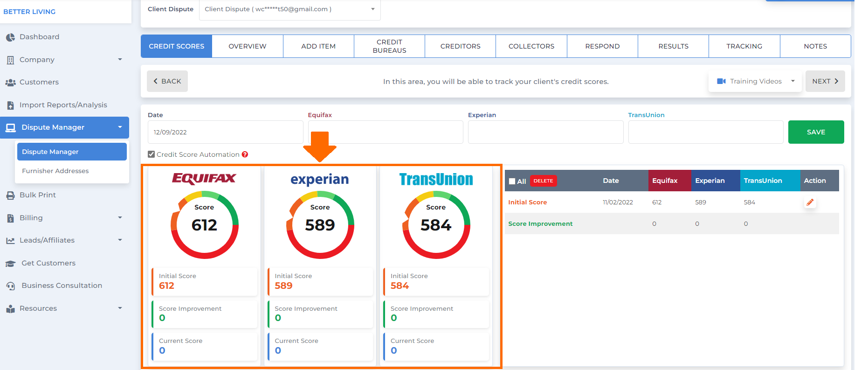The height and width of the screenshot is (370, 868).
Task: Select Dispute Manager submenu item
Action: click(x=72, y=152)
